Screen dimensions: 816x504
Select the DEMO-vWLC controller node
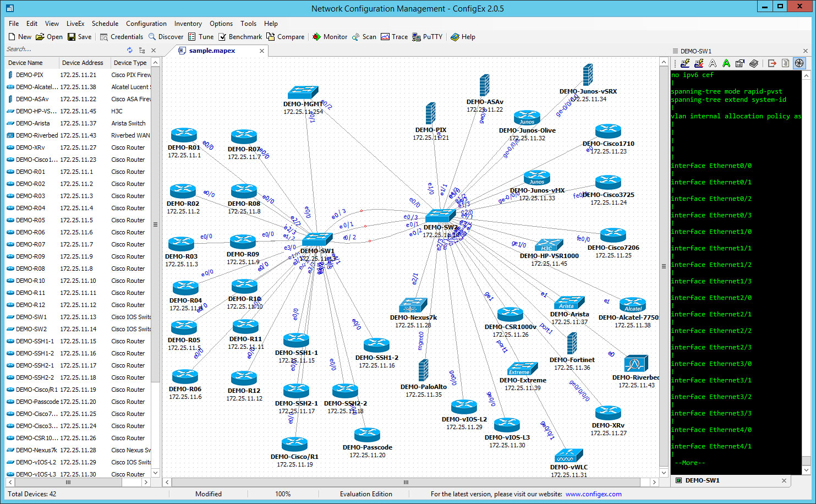click(x=568, y=456)
